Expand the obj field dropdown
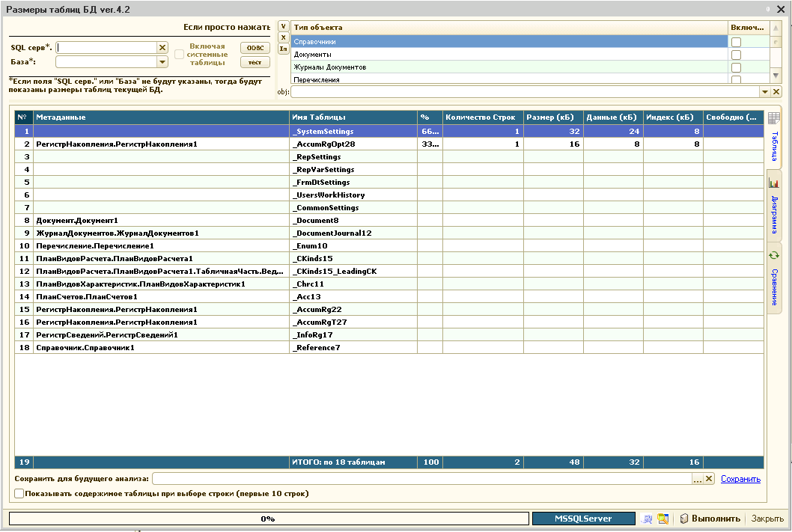The width and height of the screenshot is (792, 532). click(765, 92)
